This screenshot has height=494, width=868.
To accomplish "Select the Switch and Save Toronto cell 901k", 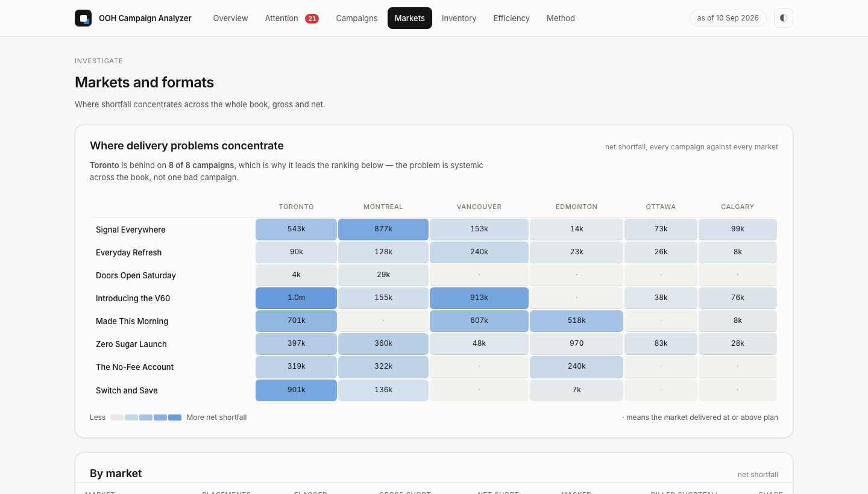I will (296, 390).
